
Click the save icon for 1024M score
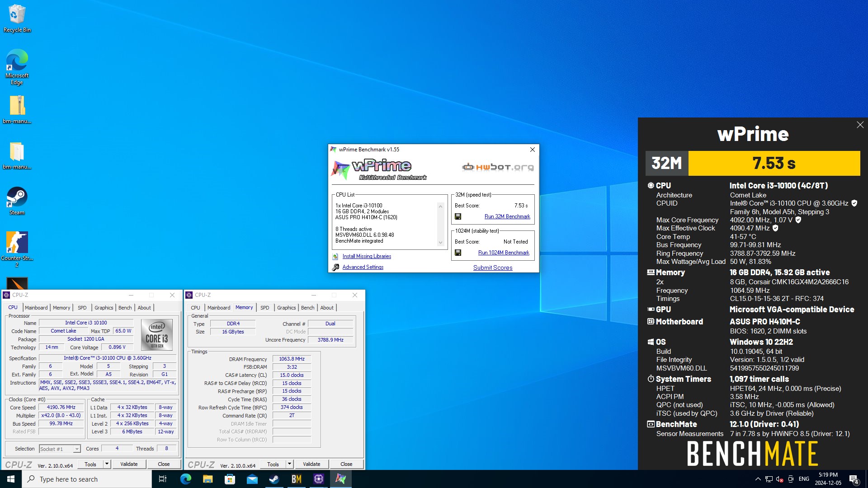pyautogui.click(x=458, y=253)
